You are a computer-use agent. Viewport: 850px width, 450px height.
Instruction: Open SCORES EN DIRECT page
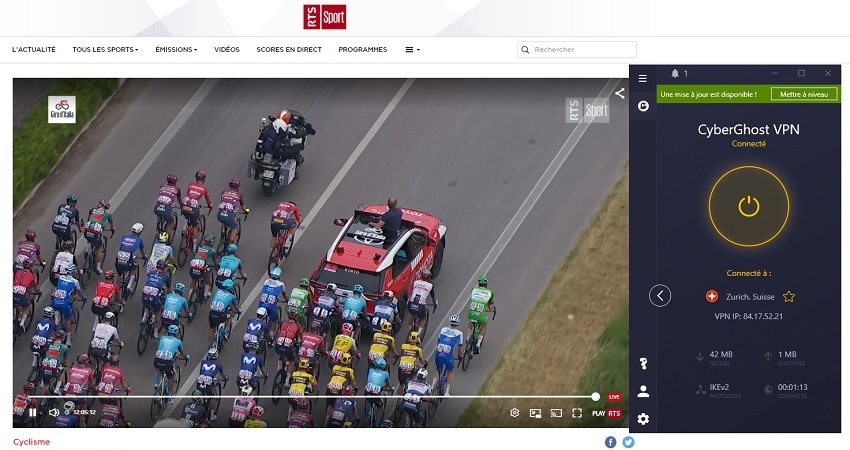pyautogui.click(x=289, y=49)
